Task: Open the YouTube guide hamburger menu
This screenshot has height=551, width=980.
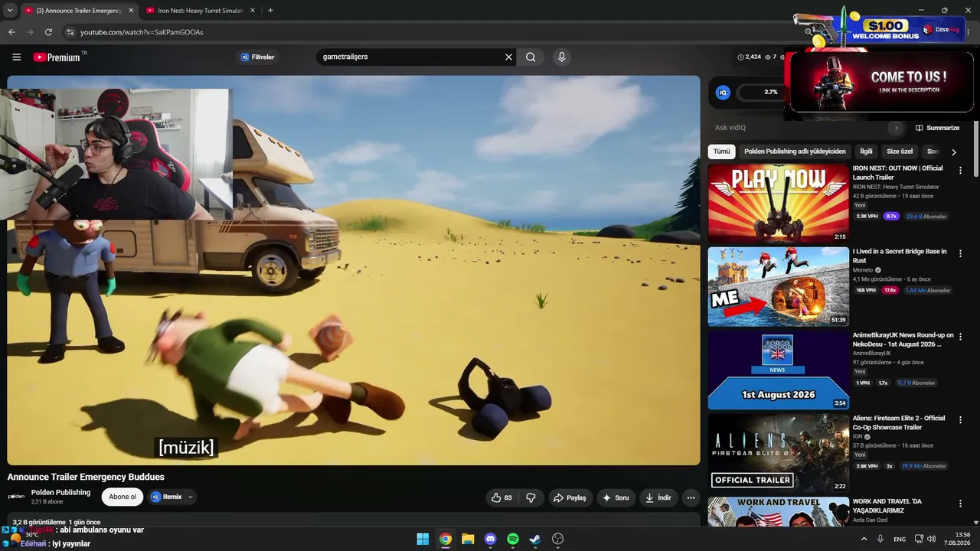Action: coord(17,57)
